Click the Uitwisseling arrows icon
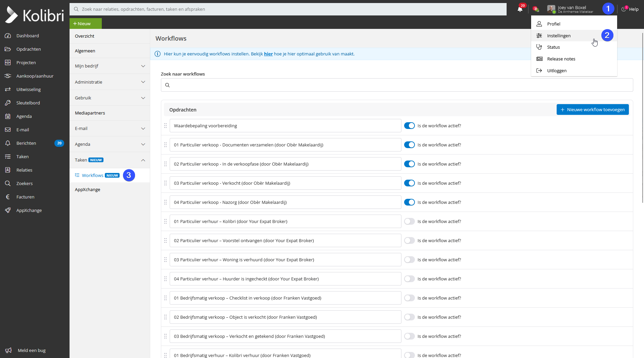 coord(8,89)
